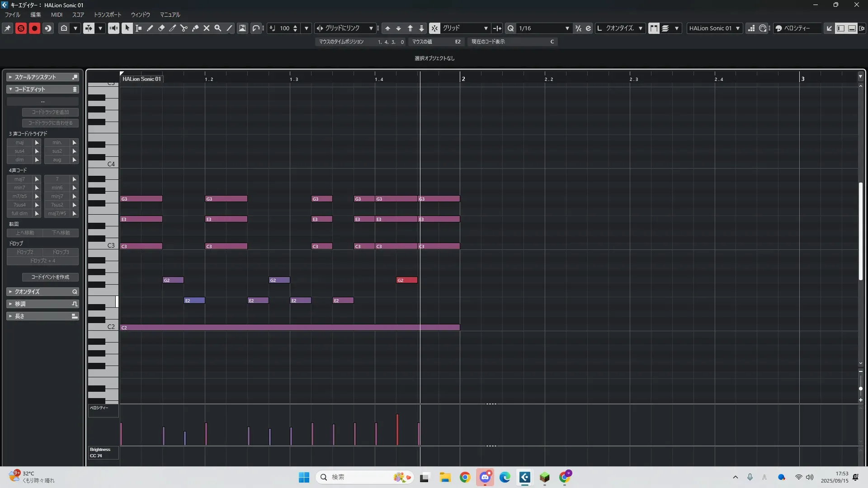The width and height of the screenshot is (868, 488).
Task: Toggle Solo Editor button
Action: point(21,28)
